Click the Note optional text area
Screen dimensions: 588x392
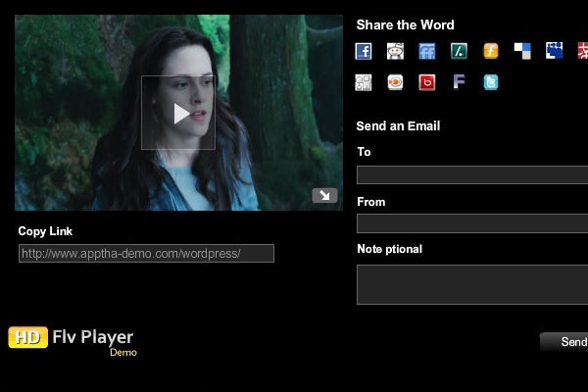(x=472, y=285)
